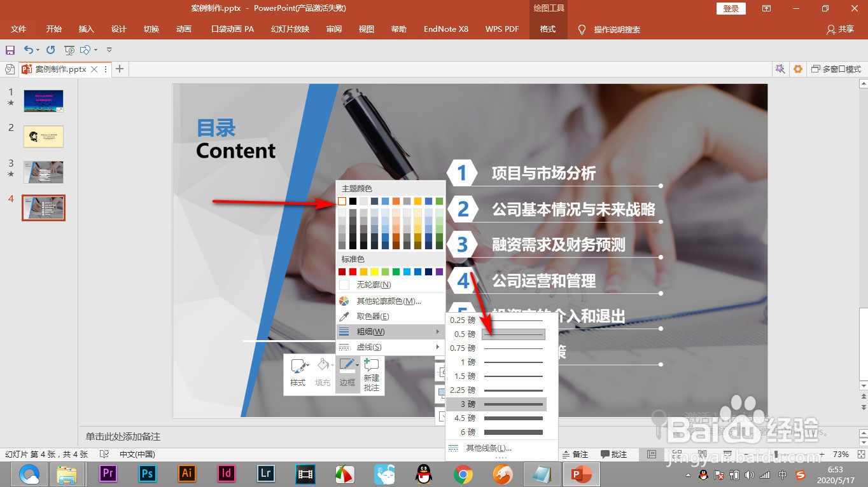868x487 pixels.
Task: Expand the 粗细 weight submenu
Action: point(389,331)
